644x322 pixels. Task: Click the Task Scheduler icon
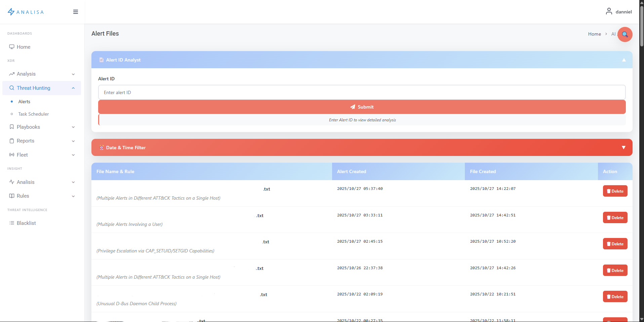pos(12,114)
